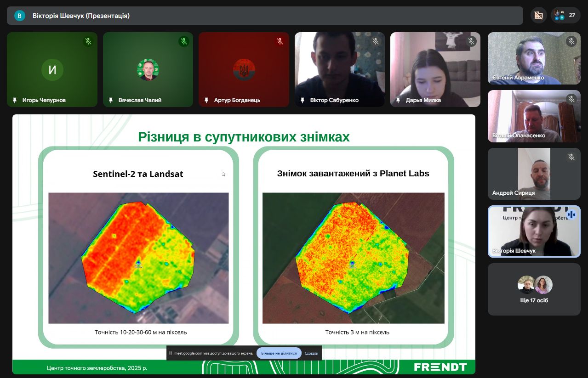Open Вікторія Шевчук presentation title bar
The width and height of the screenshot is (588, 378).
click(265, 16)
